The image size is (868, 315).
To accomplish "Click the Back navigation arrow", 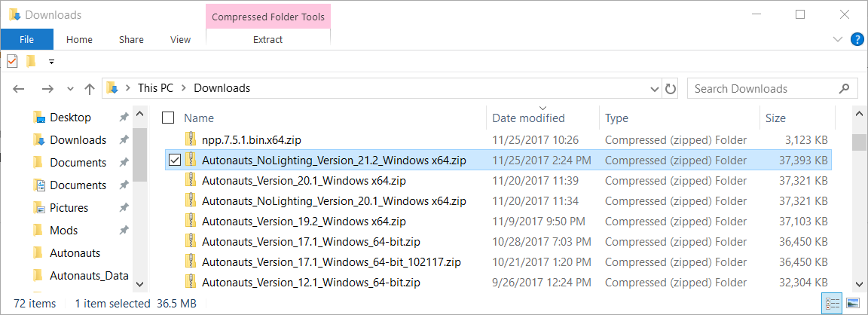I will [x=19, y=89].
